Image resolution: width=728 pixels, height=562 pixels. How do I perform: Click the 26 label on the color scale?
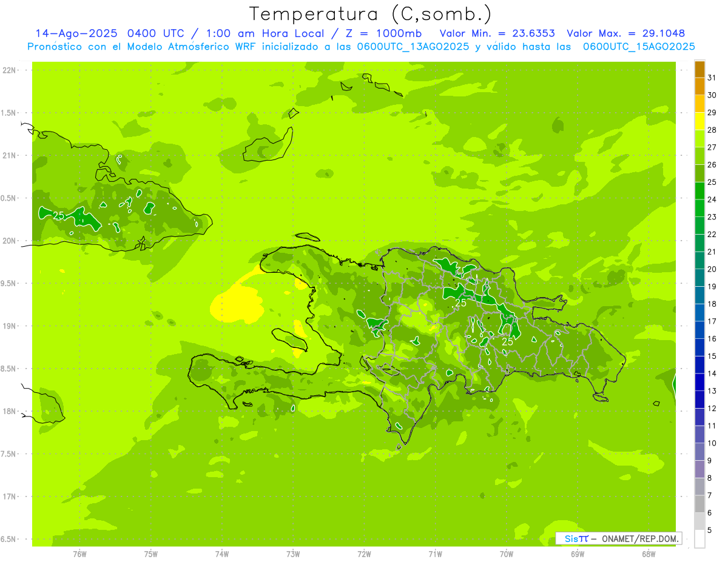[712, 165]
